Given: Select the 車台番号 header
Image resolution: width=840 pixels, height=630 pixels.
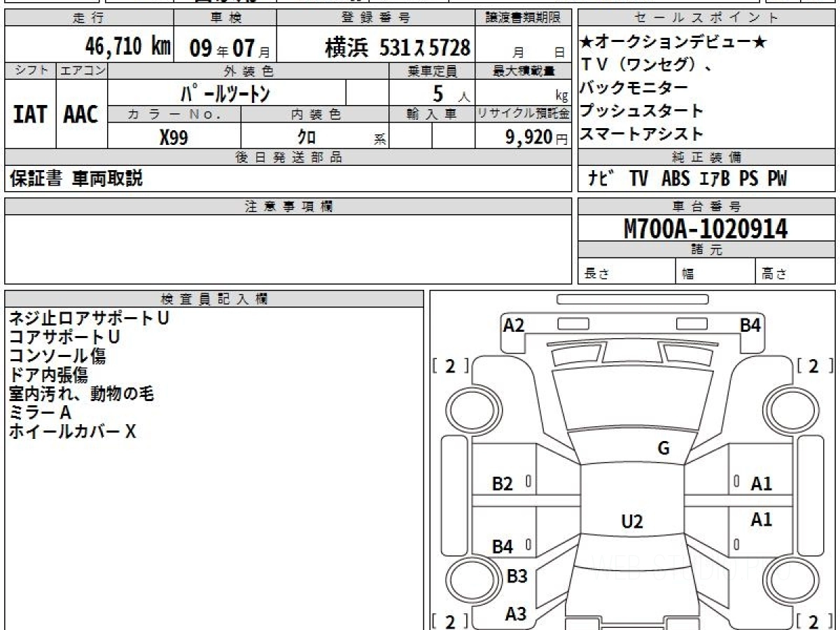Looking at the screenshot, I should tap(706, 206).
